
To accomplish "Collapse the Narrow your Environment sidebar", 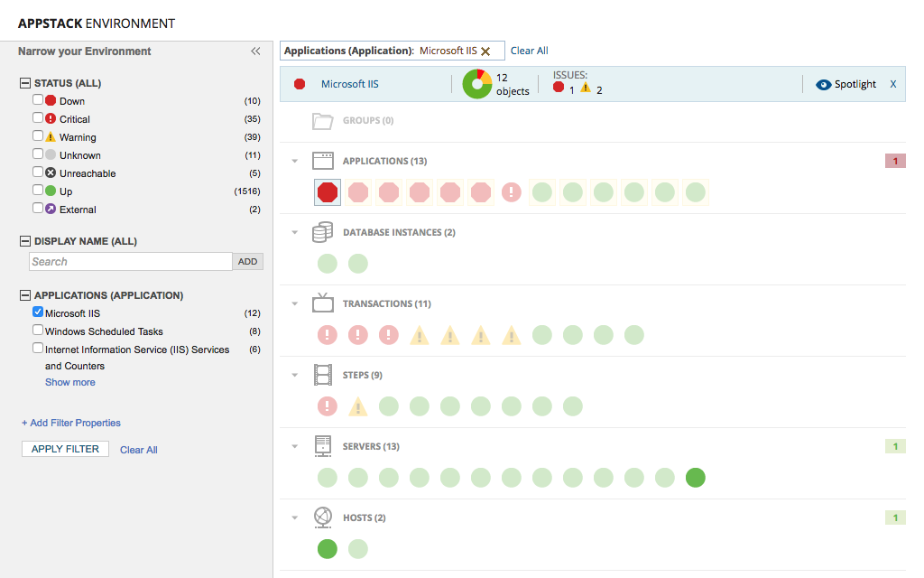I will (255, 51).
